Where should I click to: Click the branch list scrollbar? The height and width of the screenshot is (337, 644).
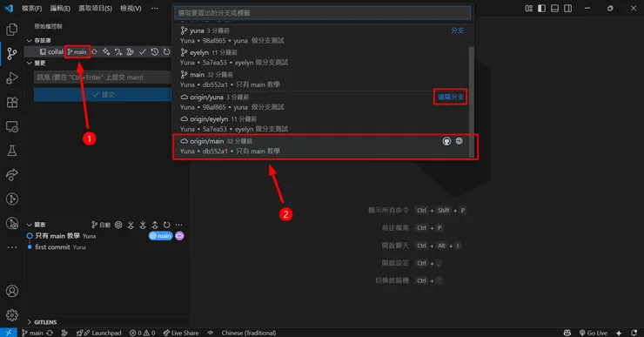(472, 102)
